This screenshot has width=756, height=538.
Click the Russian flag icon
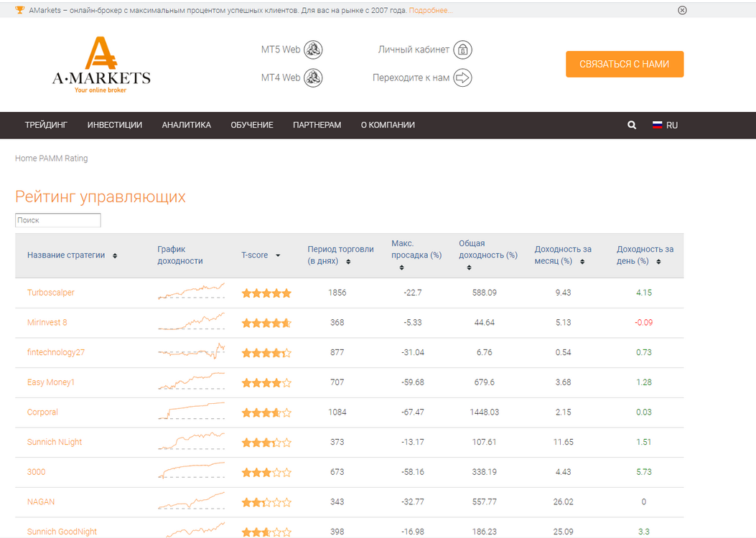point(657,125)
